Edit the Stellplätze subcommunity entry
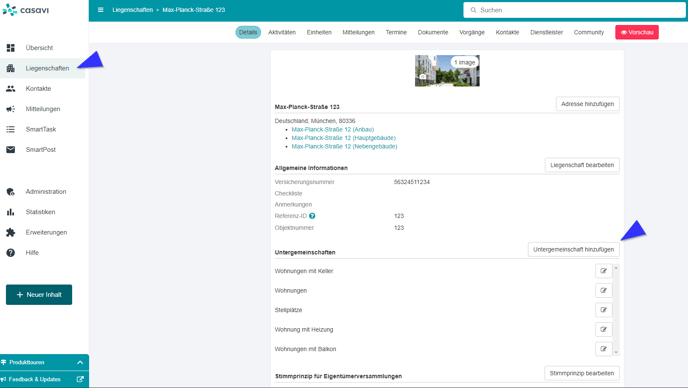Image resolution: width=688 pixels, height=388 pixels. point(604,310)
